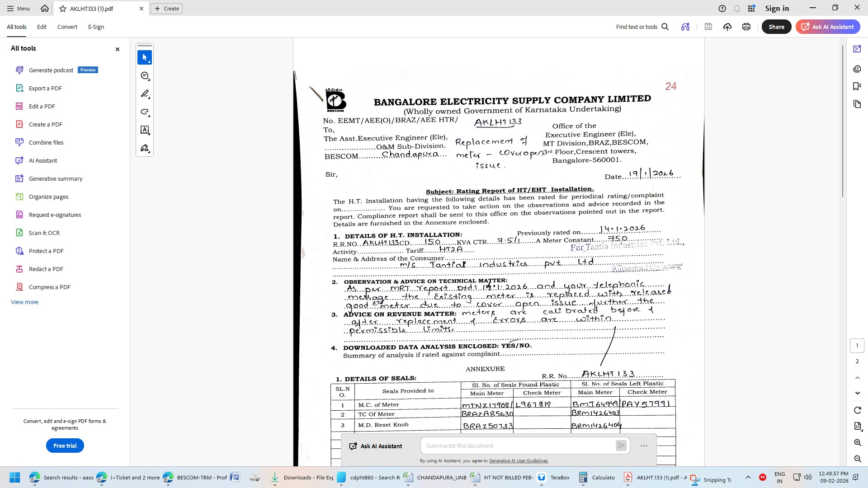Select the arrow selection tool
Image resolution: width=868 pixels, height=488 pixels.
click(145, 58)
